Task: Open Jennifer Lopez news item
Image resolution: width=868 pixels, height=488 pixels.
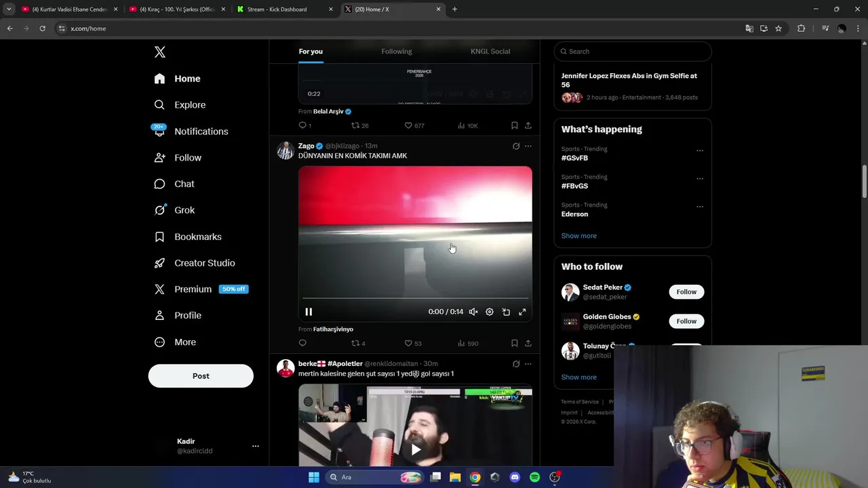Action: (x=632, y=87)
